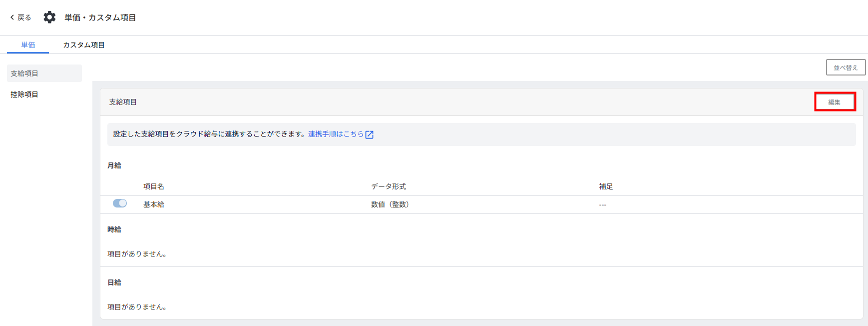Select 支給項目 in the left sidebar
Screen dimensions: 868x326
pyautogui.click(x=24, y=73)
